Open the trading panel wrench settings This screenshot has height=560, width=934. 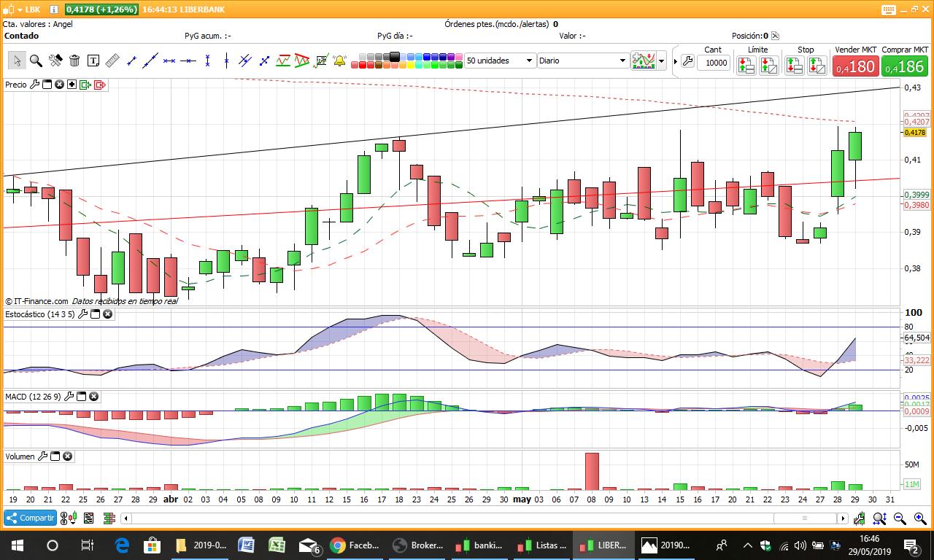pyautogui.click(x=687, y=62)
